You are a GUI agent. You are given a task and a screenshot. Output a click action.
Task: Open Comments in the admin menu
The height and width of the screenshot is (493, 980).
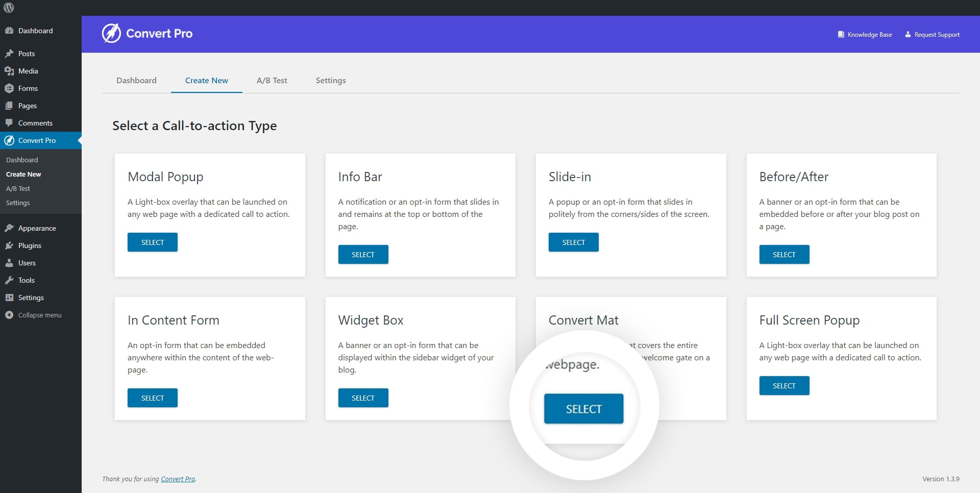click(35, 123)
